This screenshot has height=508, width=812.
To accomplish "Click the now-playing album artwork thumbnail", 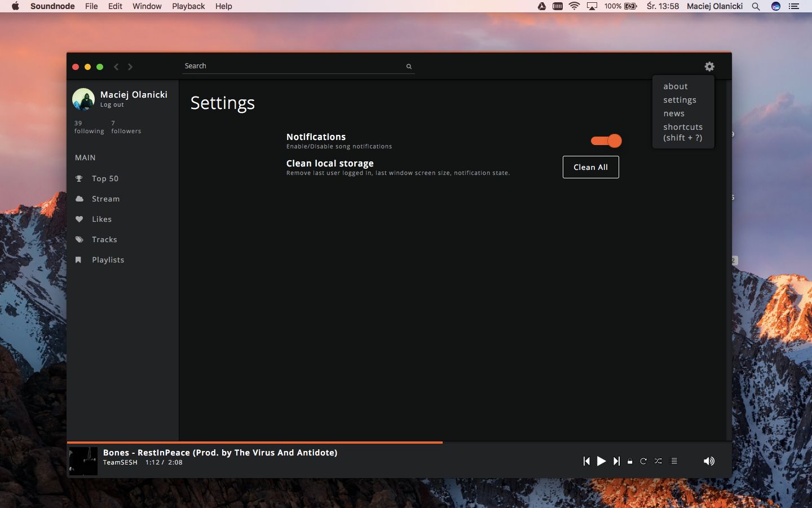I will pos(83,461).
